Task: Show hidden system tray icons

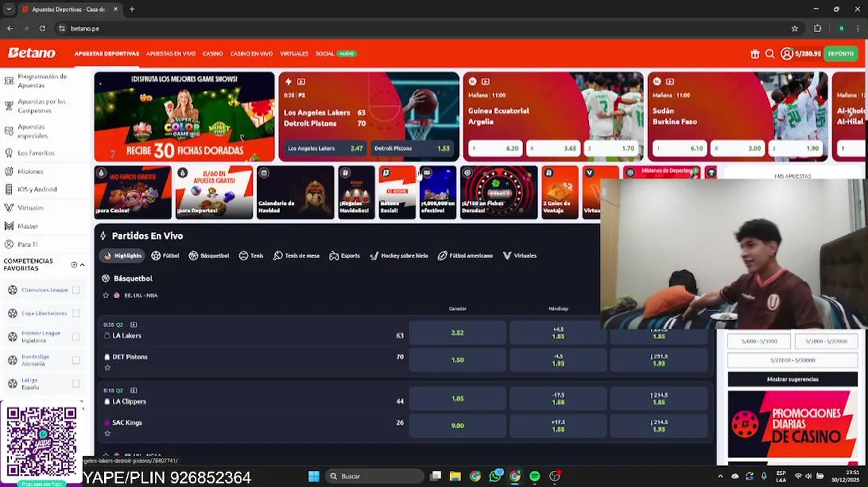Action: point(720,476)
